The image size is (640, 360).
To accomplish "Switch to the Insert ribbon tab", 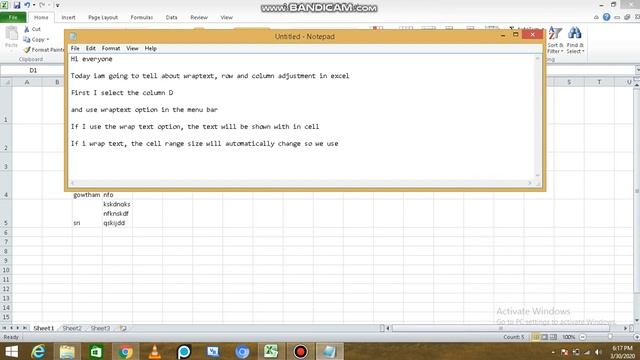I will pyautogui.click(x=68, y=18).
